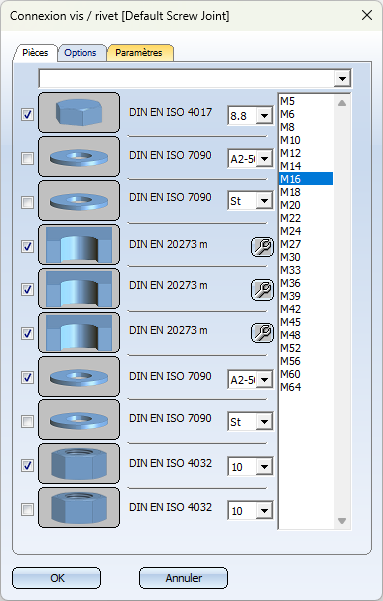The height and width of the screenshot is (601, 383).
Task: Click the Annuler button
Action: pyautogui.click(x=183, y=578)
